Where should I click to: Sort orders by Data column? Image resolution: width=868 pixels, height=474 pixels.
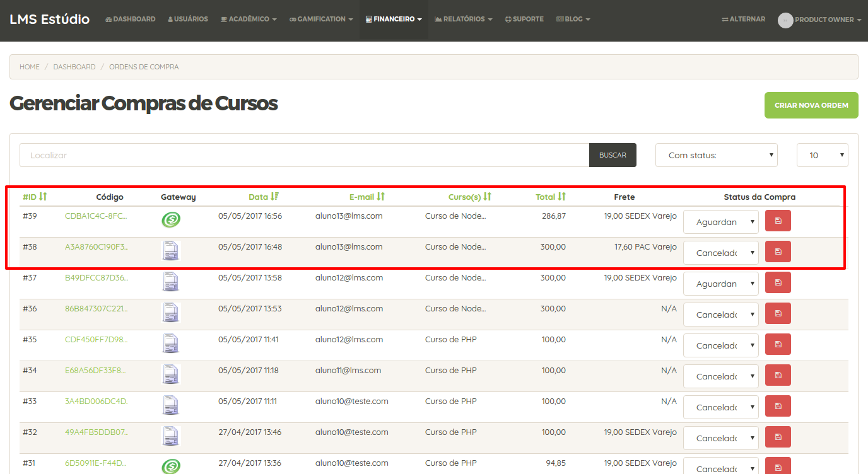pyautogui.click(x=263, y=197)
